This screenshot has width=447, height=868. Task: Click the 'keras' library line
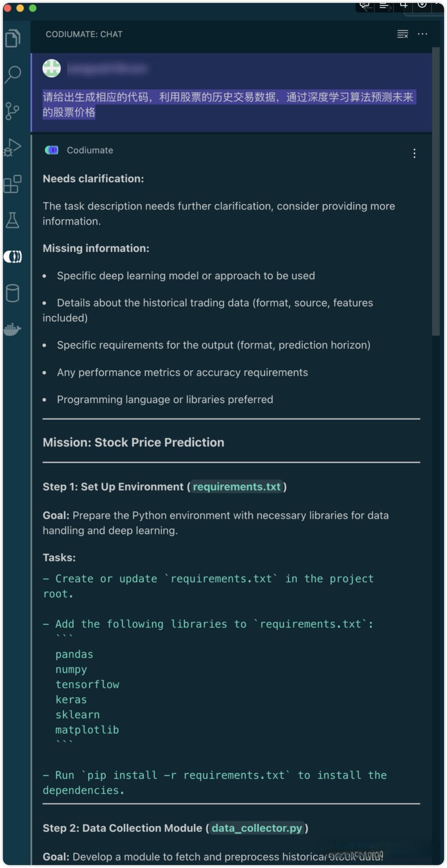(71, 700)
